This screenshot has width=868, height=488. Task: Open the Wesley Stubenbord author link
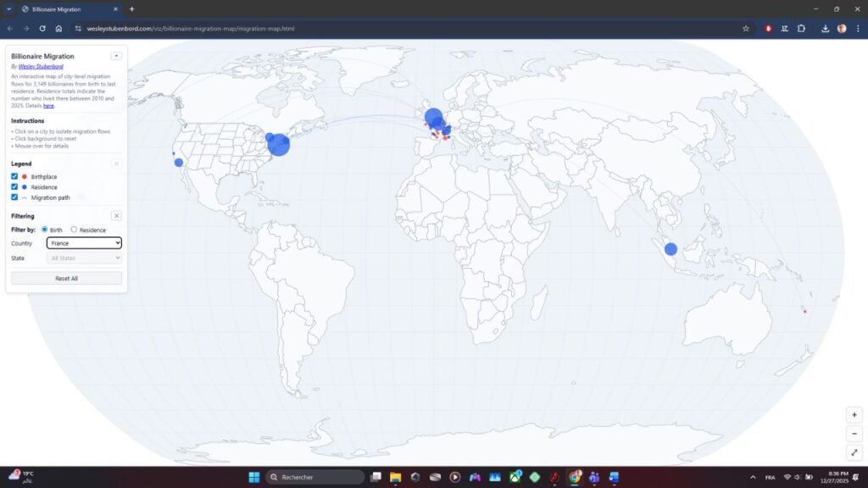41,66
